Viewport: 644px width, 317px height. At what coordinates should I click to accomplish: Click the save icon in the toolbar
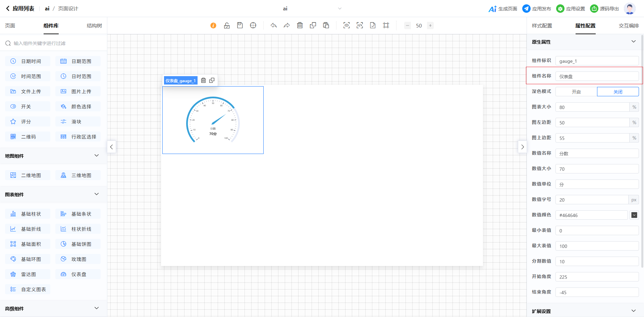[x=240, y=25]
